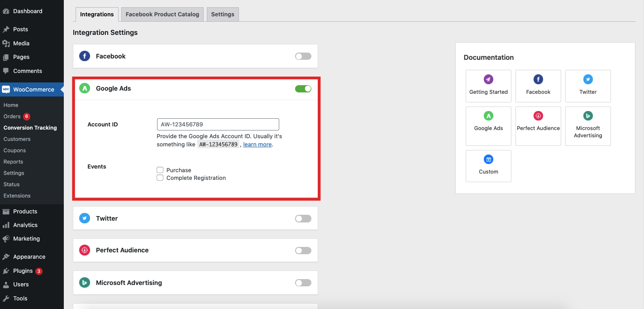Open the Custom documentation card
Viewport: 644px width, 309px height.
tap(488, 165)
